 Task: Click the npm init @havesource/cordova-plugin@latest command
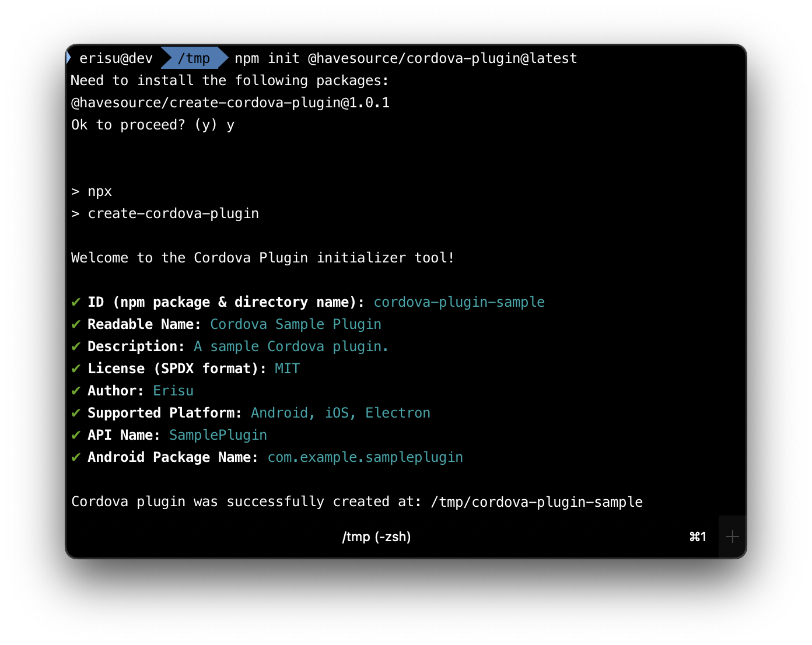point(406,58)
